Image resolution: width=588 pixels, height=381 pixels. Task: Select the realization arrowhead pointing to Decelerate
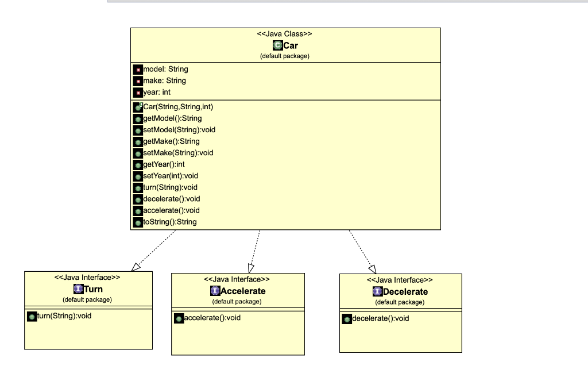[372, 269]
